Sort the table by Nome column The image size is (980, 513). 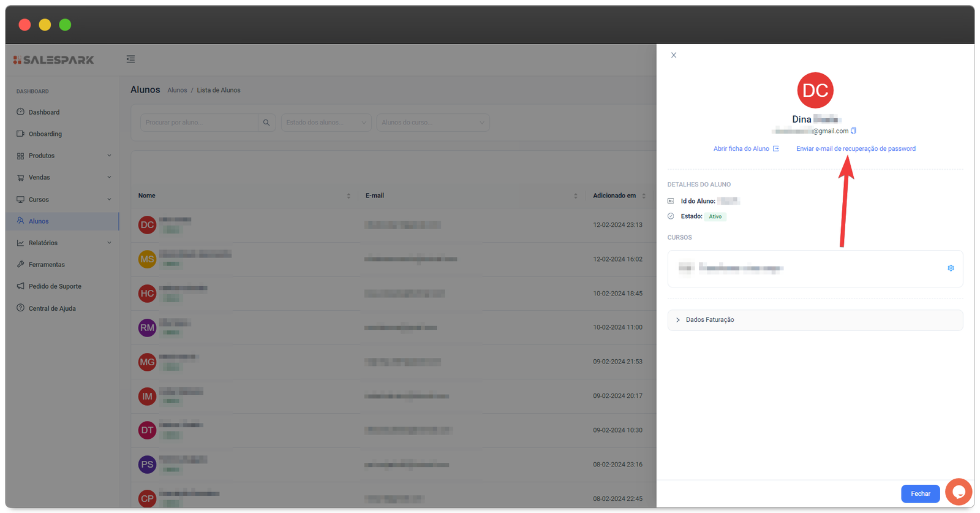coord(349,196)
